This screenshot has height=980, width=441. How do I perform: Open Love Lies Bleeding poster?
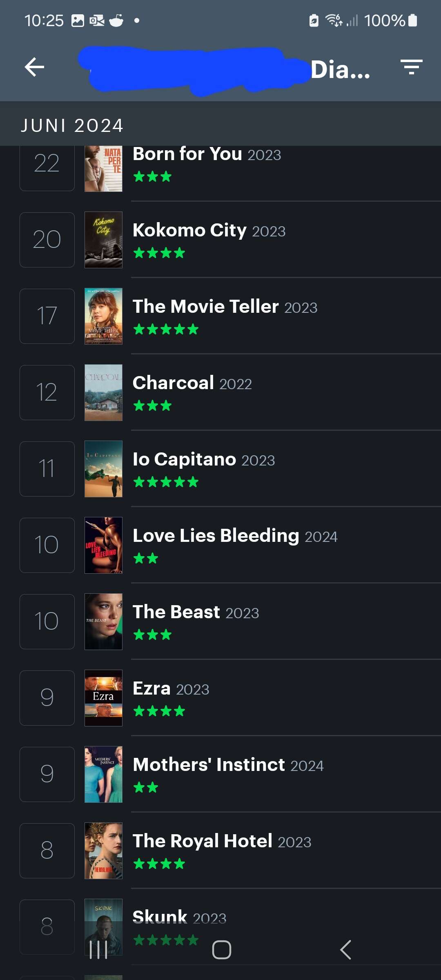(103, 545)
